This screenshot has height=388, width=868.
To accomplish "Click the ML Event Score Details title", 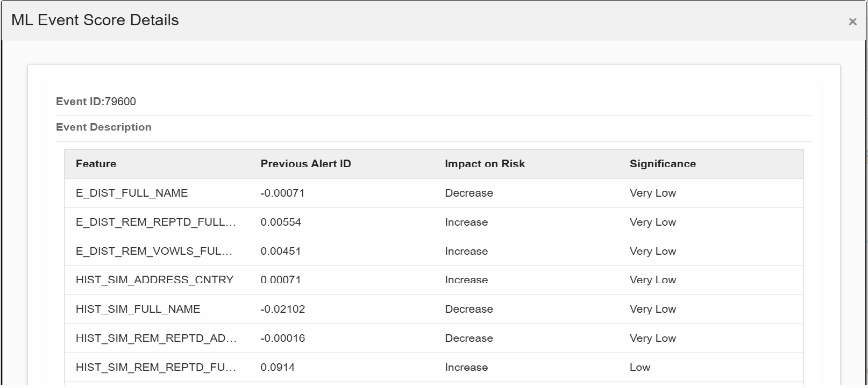I will coord(95,20).
